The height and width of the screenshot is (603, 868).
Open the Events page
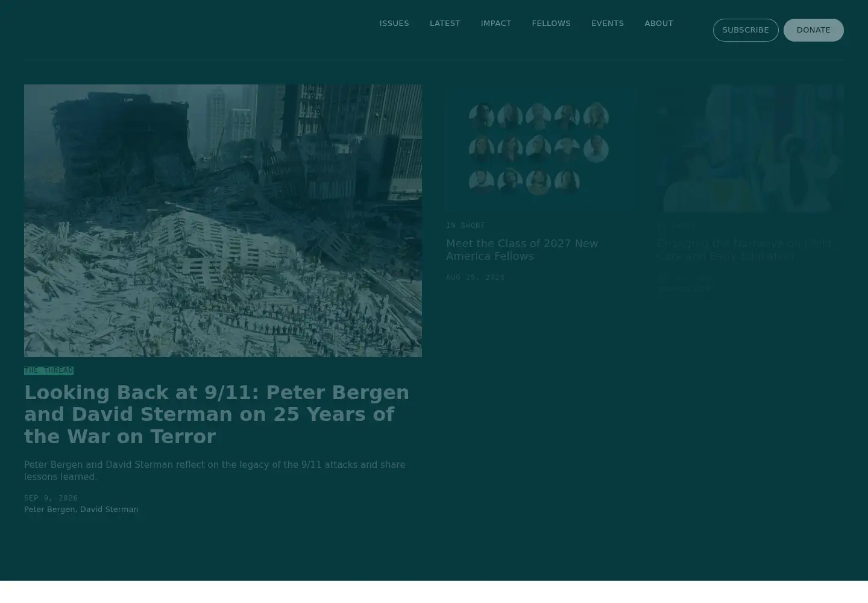pyautogui.click(x=608, y=24)
